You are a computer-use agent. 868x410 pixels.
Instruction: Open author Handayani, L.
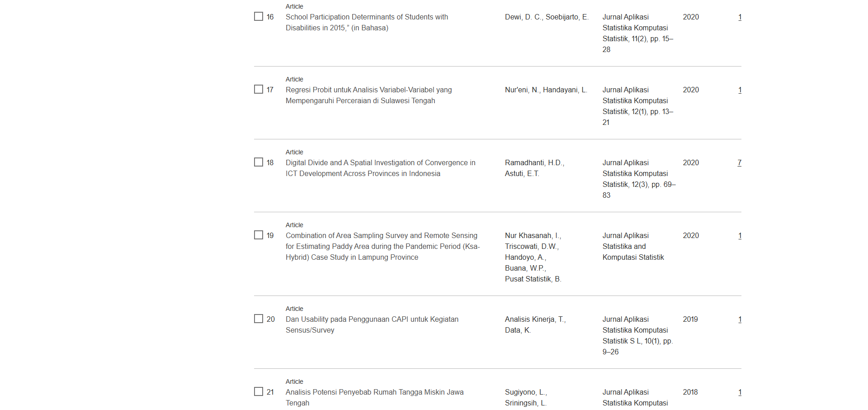(x=565, y=90)
